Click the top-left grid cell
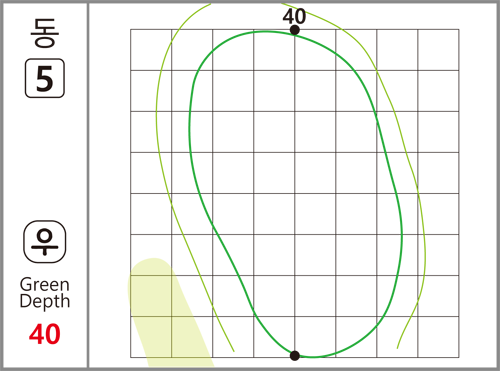Screen dimensions: 500x371 [151, 50]
